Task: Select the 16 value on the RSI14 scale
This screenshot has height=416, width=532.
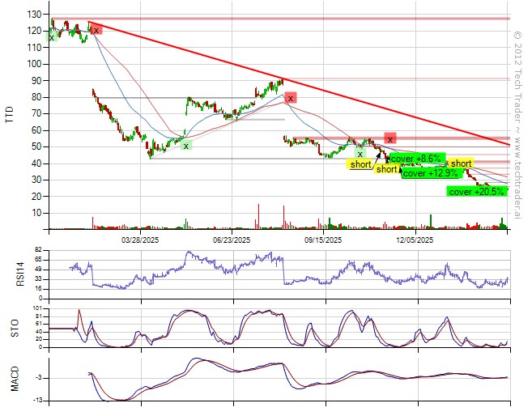Action: coord(38,289)
